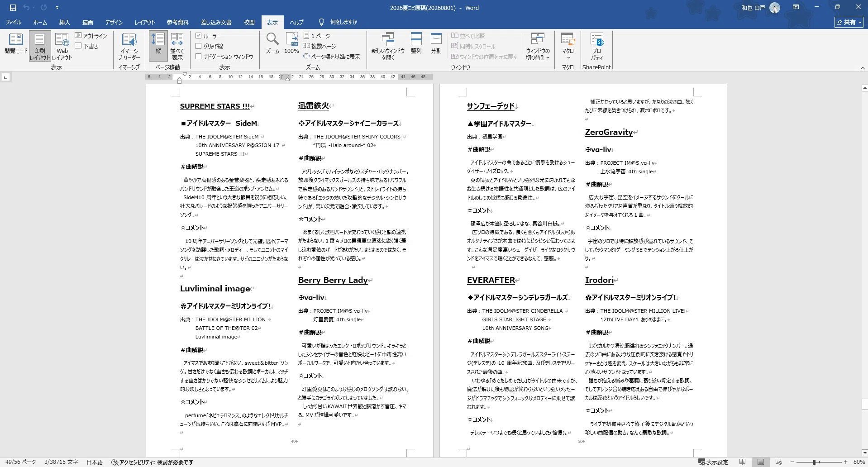
Task: Expand the quick access toolbar customize arrow
Action: [57, 8]
